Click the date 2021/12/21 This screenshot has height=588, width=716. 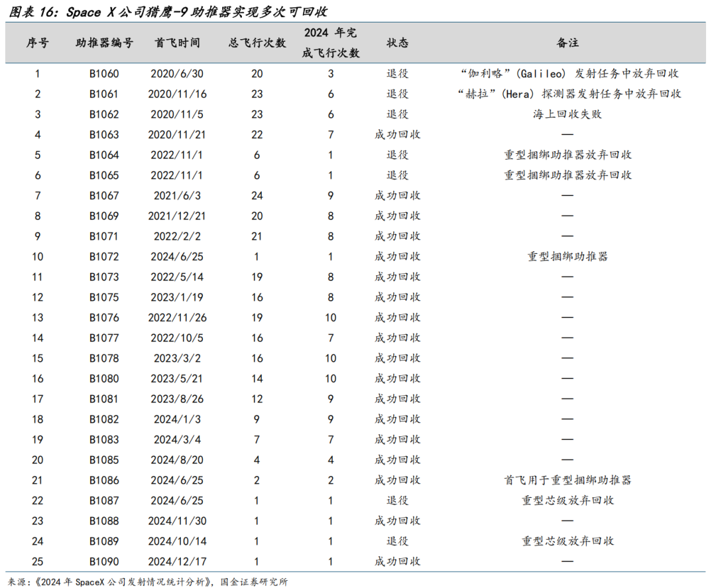(177, 216)
